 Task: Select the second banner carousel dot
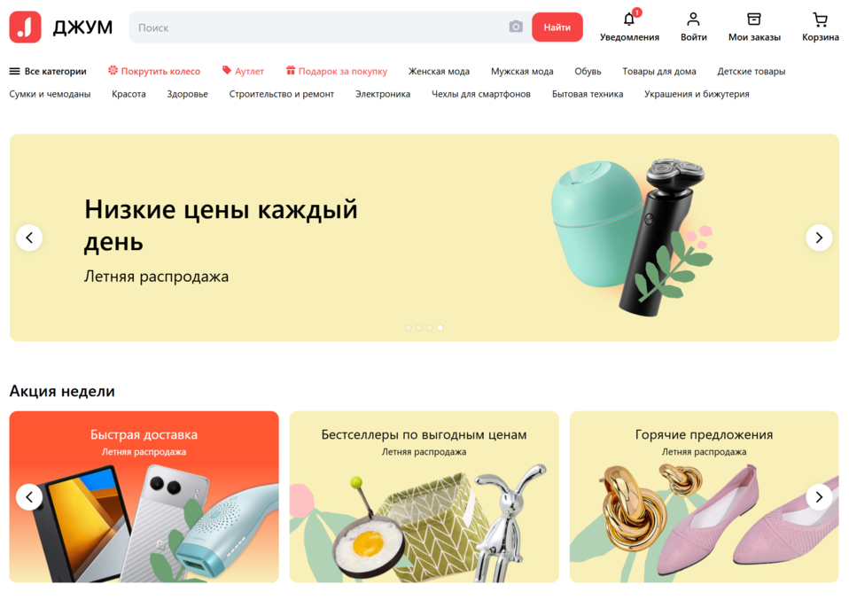point(419,327)
